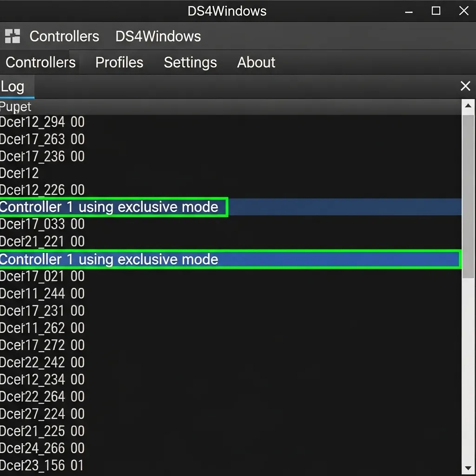Image resolution: width=476 pixels, height=476 pixels.
Task: Select the Controllers tab
Action: click(x=40, y=62)
